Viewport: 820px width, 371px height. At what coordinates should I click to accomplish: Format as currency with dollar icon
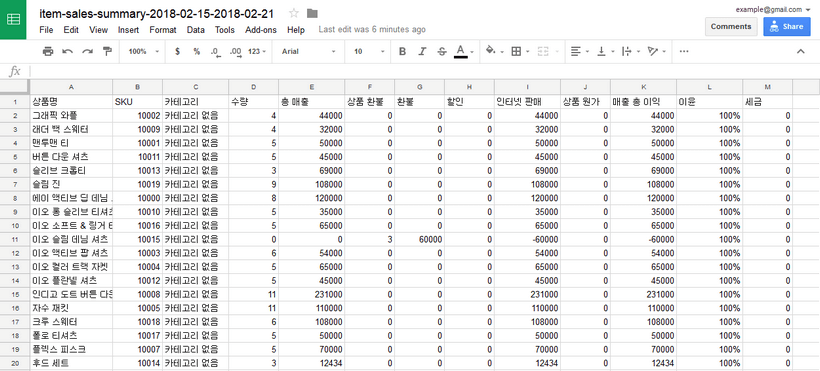click(x=178, y=51)
